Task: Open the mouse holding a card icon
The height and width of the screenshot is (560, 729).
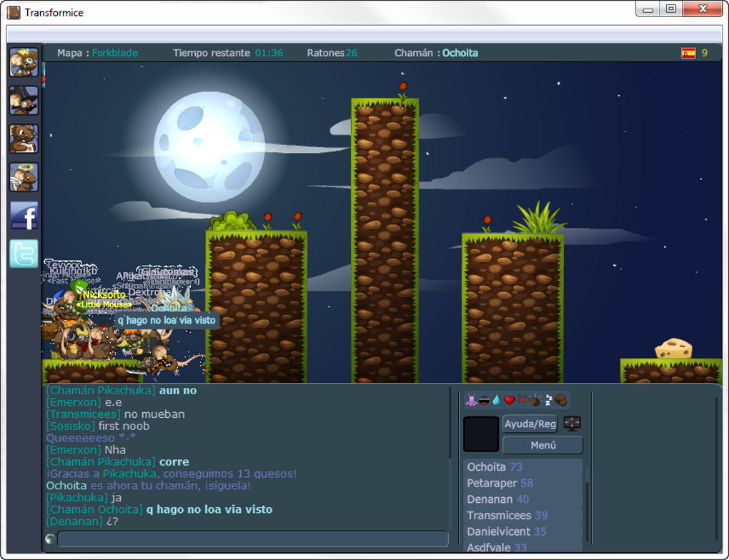Action: click(24, 139)
